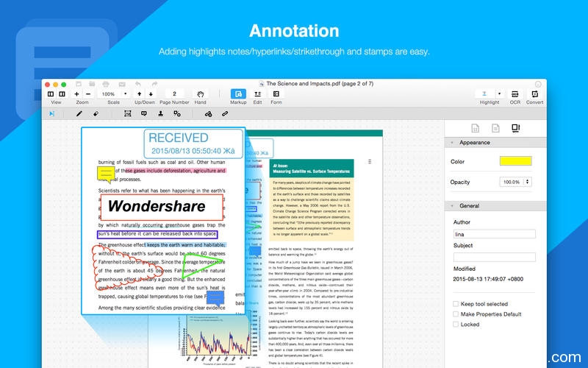Click the Email icon in title bar
This screenshot has width=588, height=368.
122,84
